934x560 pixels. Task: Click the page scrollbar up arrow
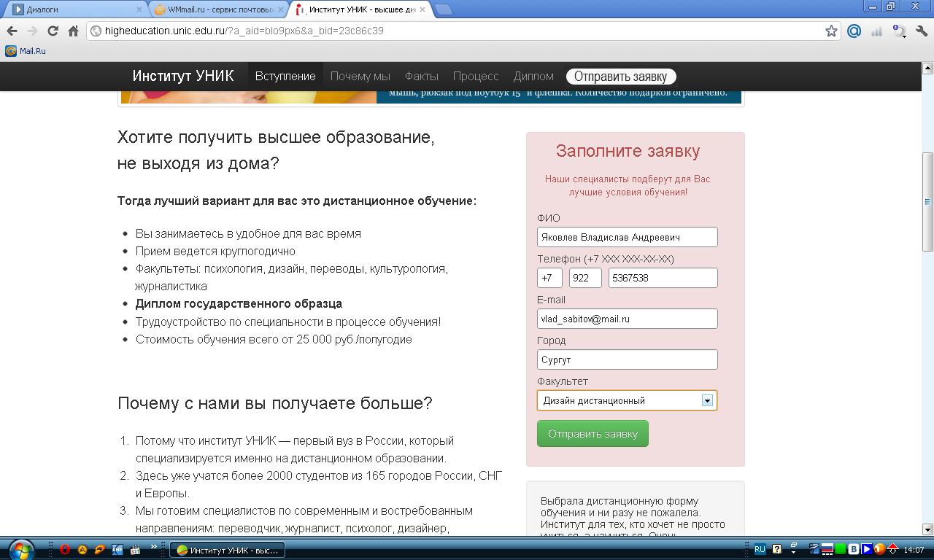click(x=927, y=69)
